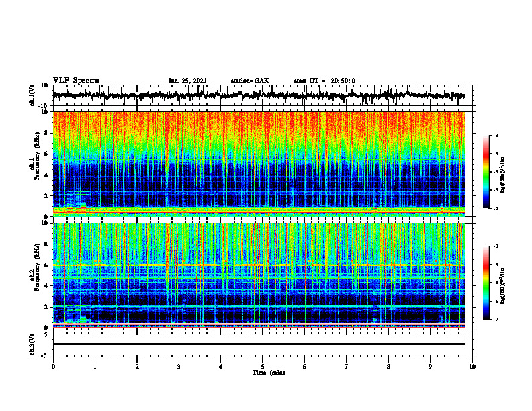Click the time axis tick label "0"
Screen dimensions: 532x411
tap(53, 367)
